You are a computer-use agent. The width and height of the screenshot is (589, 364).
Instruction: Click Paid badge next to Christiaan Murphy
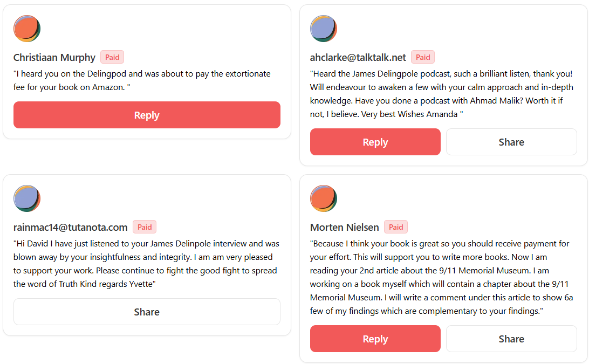pos(112,57)
